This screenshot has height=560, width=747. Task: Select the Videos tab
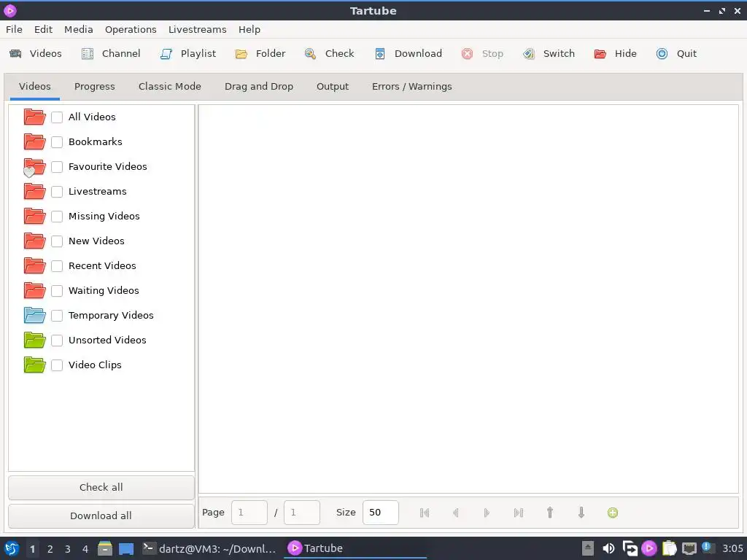pos(35,87)
